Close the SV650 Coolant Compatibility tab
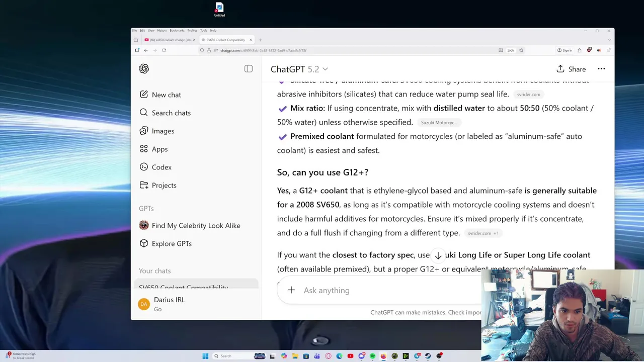The width and height of the screenshot is (644, 362). coord(251,40)
